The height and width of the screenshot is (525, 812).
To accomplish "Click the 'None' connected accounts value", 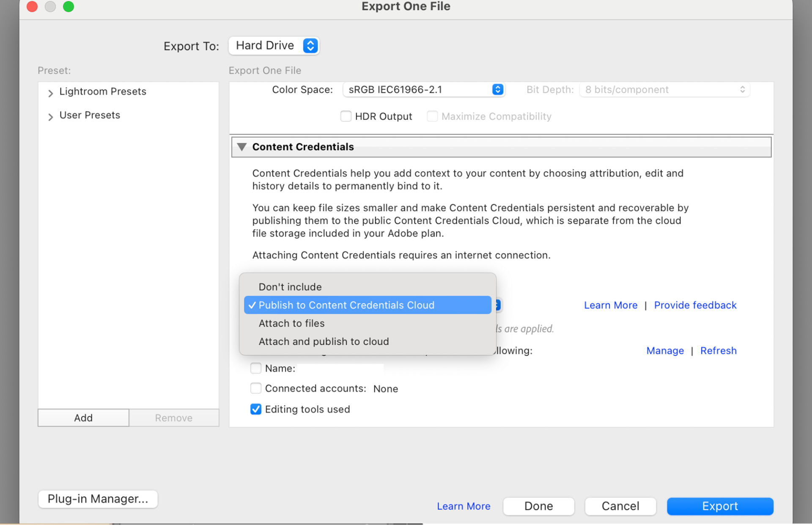I will point(385,389).
